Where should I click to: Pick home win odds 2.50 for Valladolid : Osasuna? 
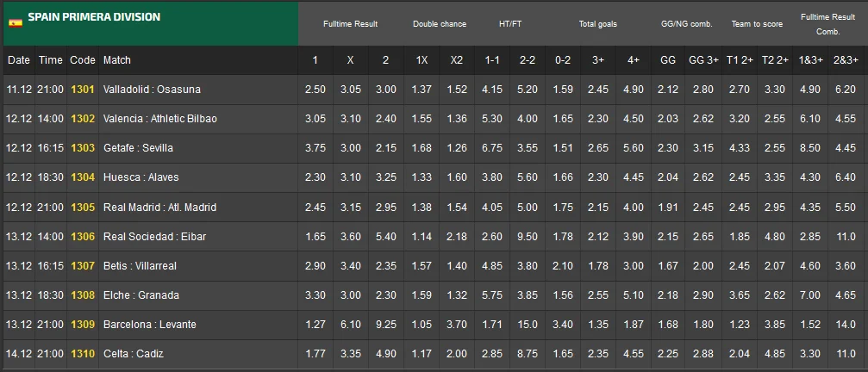click(315, 90)
